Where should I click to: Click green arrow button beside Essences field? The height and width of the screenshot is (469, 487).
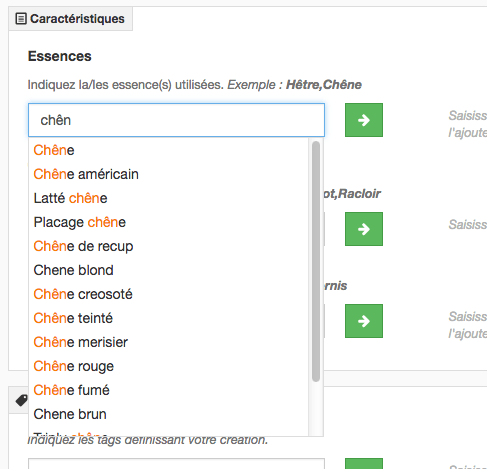click(x=364, y=120)
